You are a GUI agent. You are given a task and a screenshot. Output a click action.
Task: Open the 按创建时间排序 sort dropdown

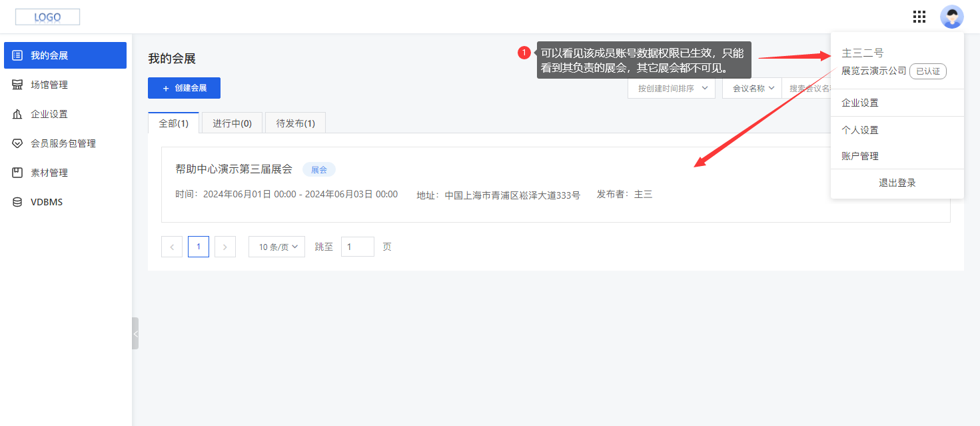pos(671,87)
